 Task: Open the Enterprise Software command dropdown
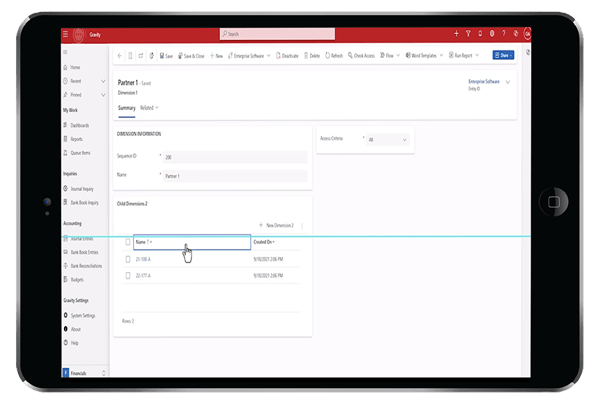249,56
